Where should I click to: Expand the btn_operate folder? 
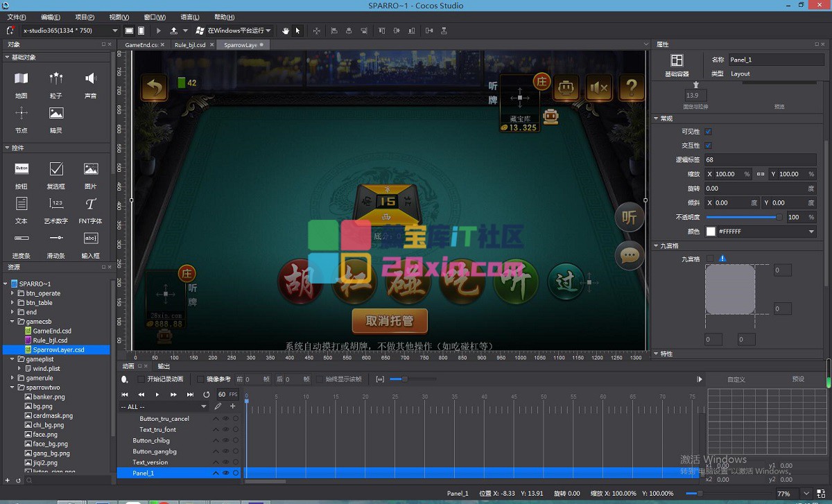pyautogui.click(x=12, y=293)
